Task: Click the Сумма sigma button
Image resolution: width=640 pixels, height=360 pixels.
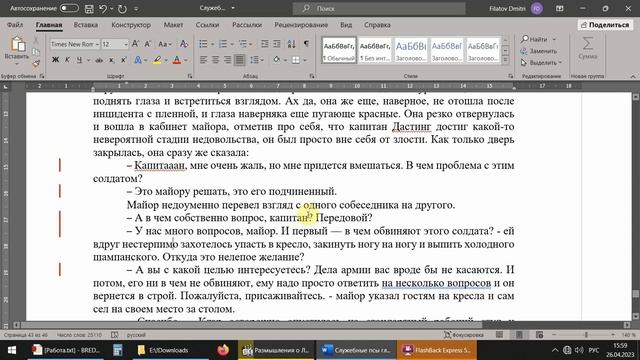Action: 587,47
